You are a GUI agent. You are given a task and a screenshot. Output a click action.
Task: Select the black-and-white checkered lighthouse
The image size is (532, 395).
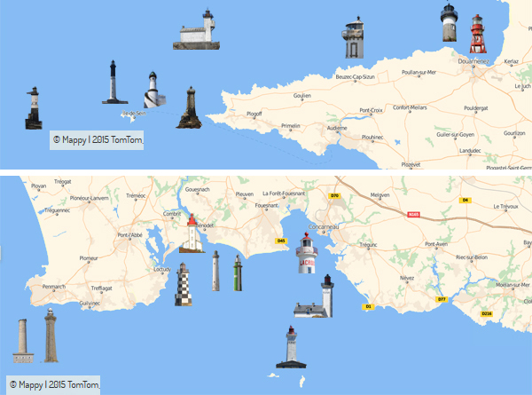click(184, 284)
